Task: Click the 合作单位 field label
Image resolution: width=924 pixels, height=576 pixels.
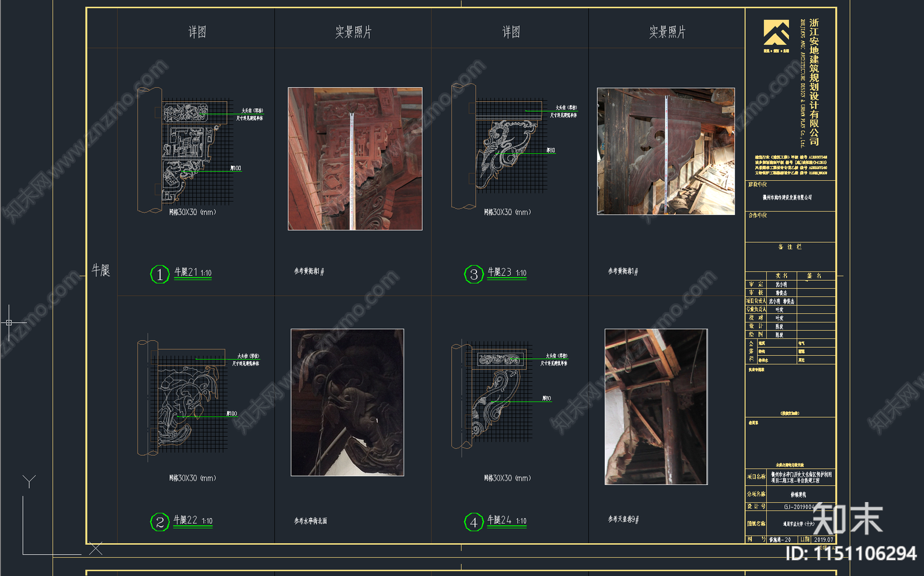Action: [758, 215]
